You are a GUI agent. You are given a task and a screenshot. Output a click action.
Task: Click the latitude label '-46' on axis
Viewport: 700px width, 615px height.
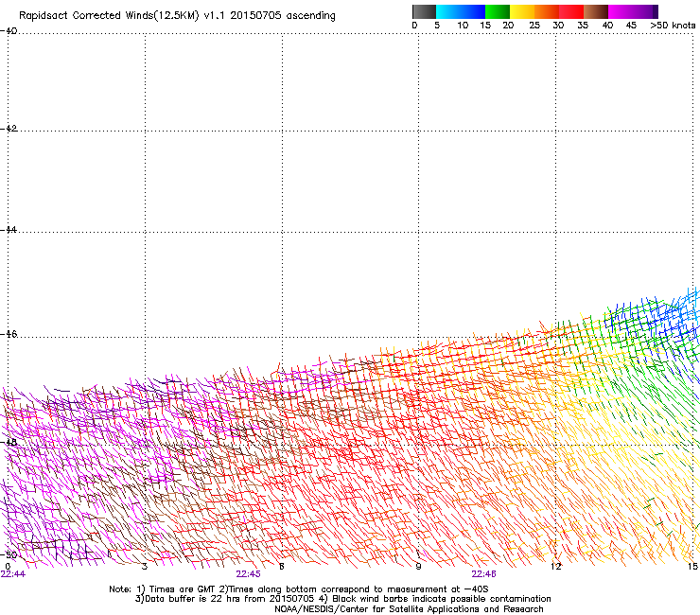[x=9, y=334]
